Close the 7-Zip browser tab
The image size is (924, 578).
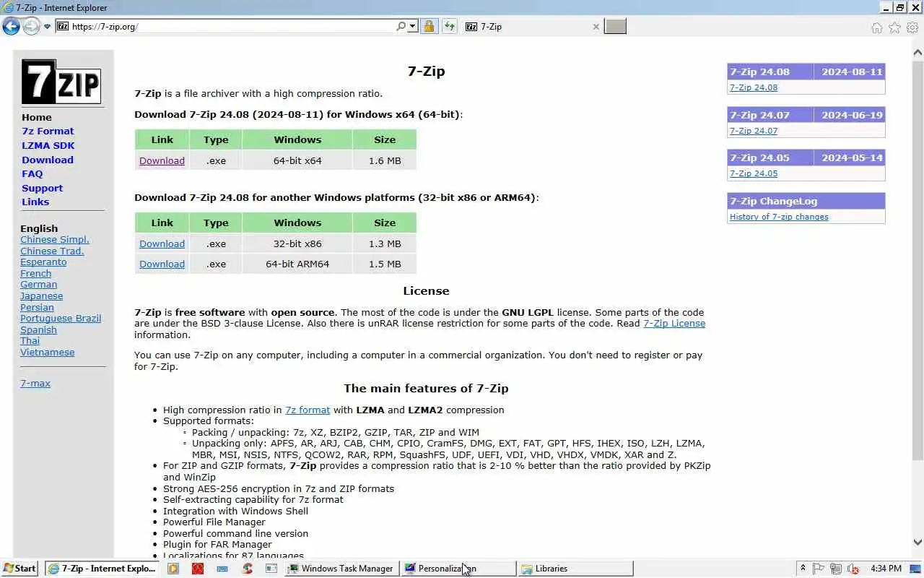pos(596,27)
